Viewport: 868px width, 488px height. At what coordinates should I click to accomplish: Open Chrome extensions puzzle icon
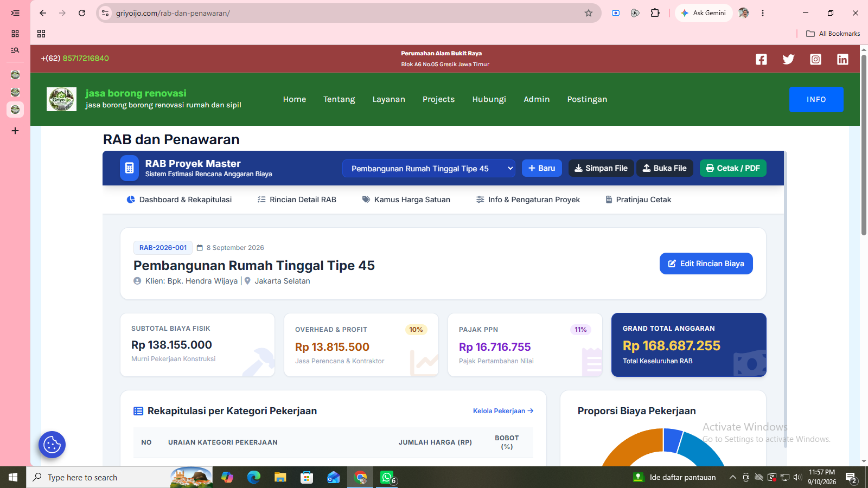point(655,13)
